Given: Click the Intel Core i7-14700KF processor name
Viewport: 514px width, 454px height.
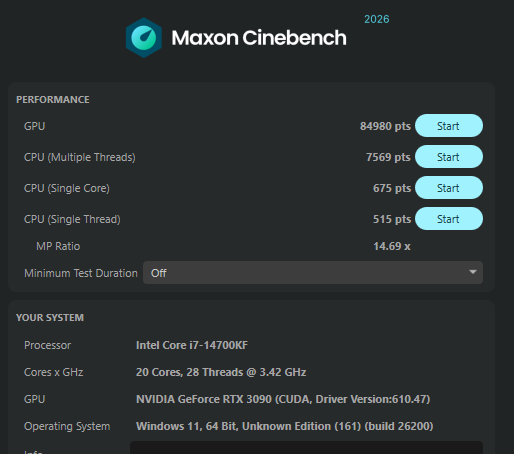Looking at the screenshot, I should point(192,345).
